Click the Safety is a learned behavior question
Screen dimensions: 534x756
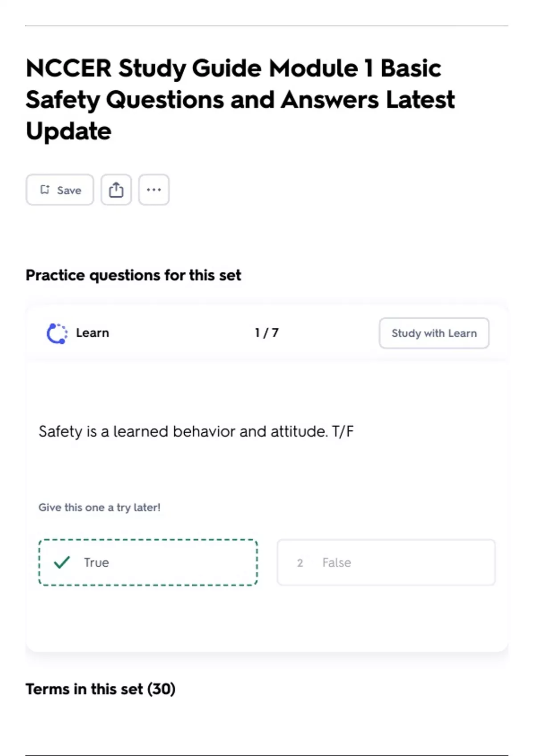coord(196,431)
